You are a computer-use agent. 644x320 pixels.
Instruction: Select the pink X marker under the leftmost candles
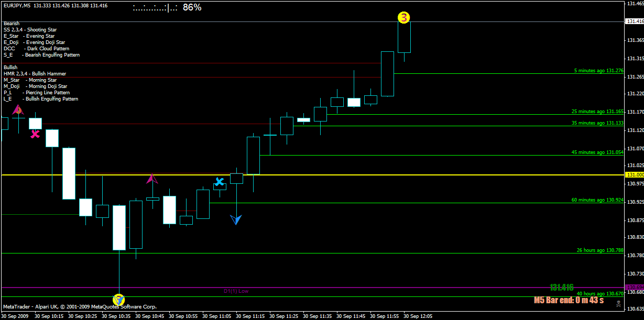click(35, 134)
